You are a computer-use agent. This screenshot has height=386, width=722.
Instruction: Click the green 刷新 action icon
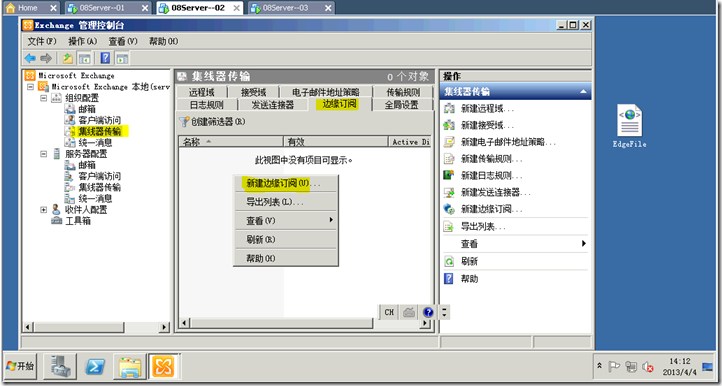point(449,262)
